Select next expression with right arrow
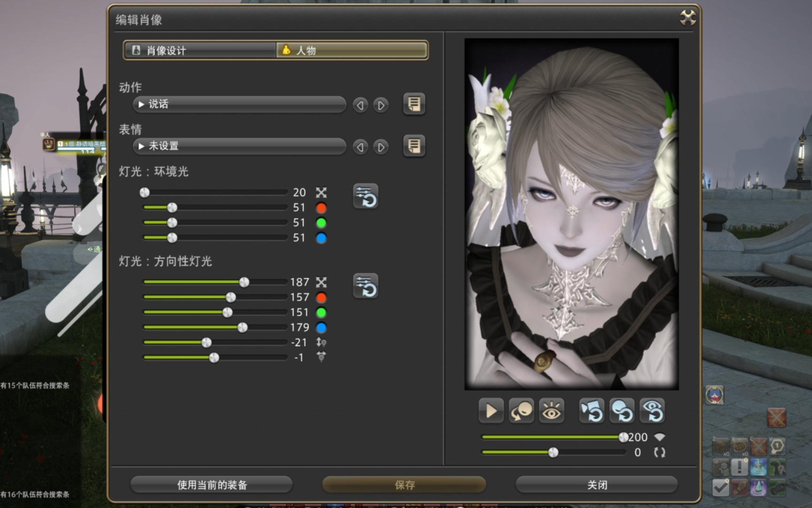The width and height of the screenshot is (812, 508). [381, 147]
